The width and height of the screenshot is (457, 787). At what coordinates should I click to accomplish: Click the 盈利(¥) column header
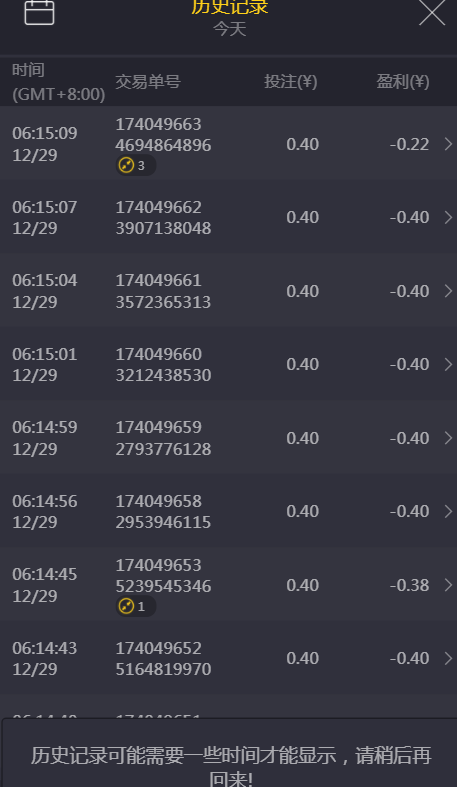(403, 81)
